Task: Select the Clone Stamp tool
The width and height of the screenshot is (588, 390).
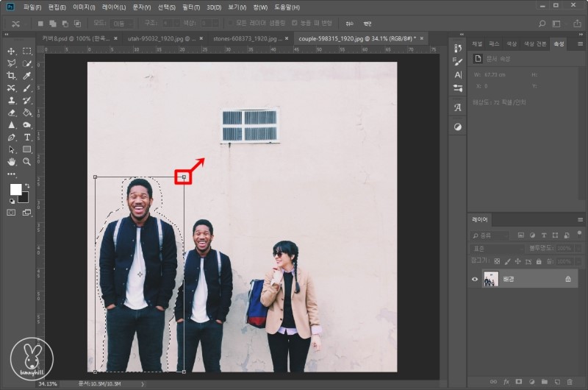Action: [x=11, y=100]
